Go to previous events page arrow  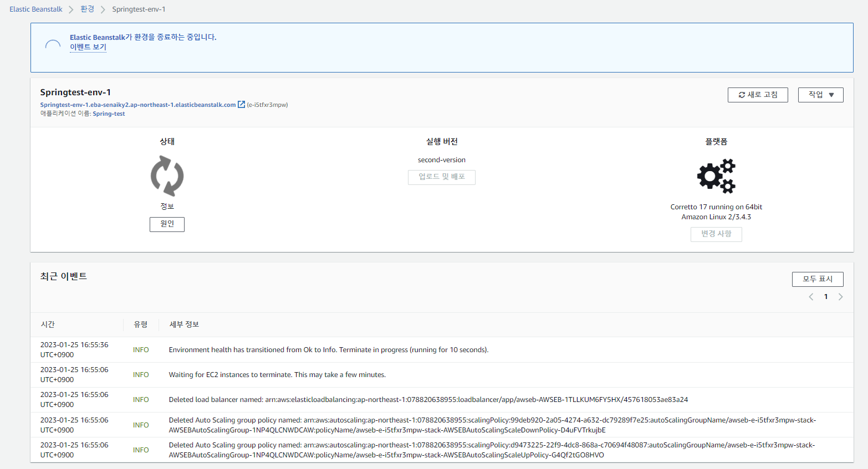point(811,297)
